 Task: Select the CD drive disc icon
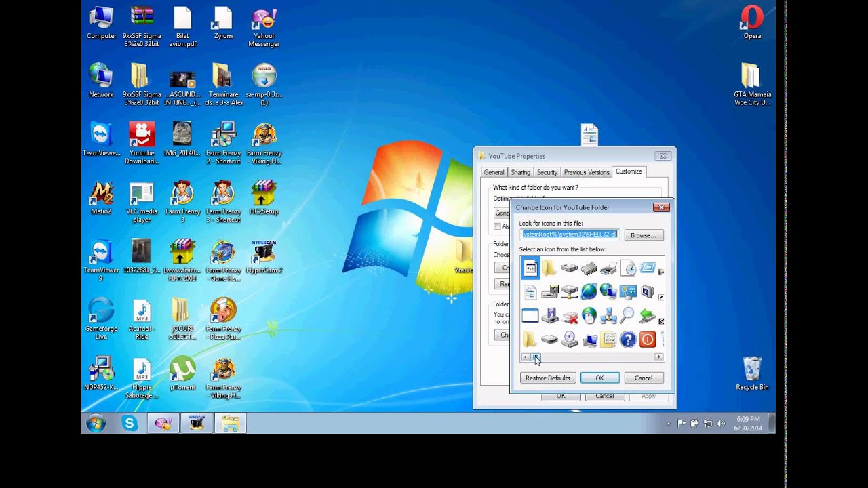pos(569,340)
